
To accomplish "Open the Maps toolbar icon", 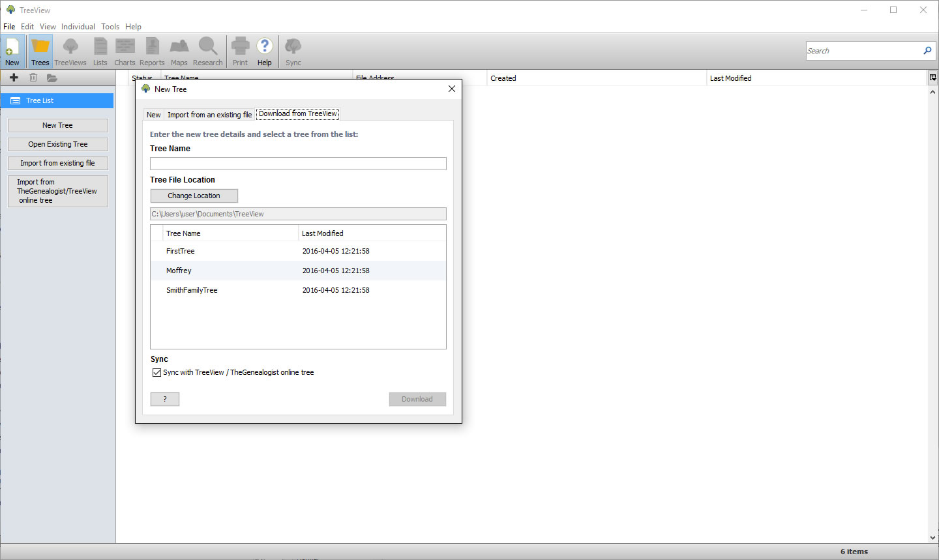I will [179, 52].
